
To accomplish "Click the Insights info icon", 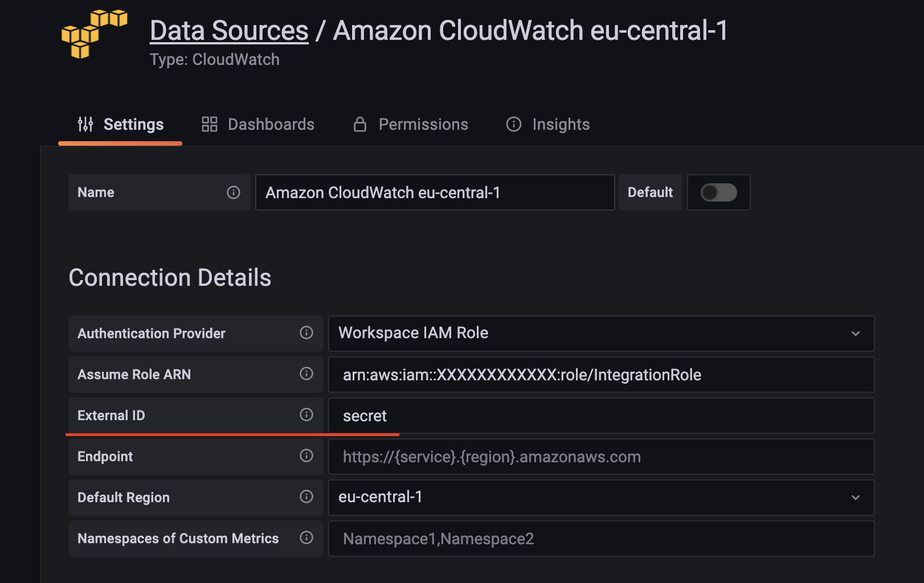I will (x=513, y=124).
